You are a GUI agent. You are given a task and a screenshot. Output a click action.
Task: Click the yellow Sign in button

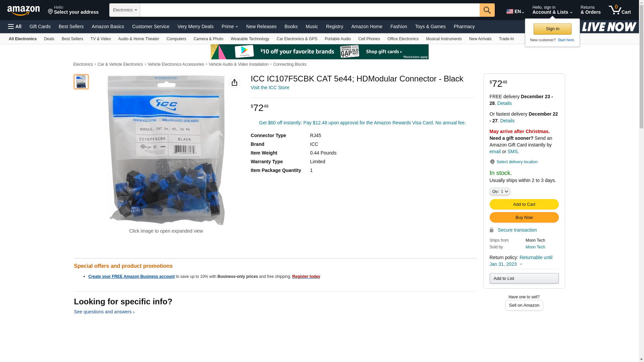(x=552, y=29)
